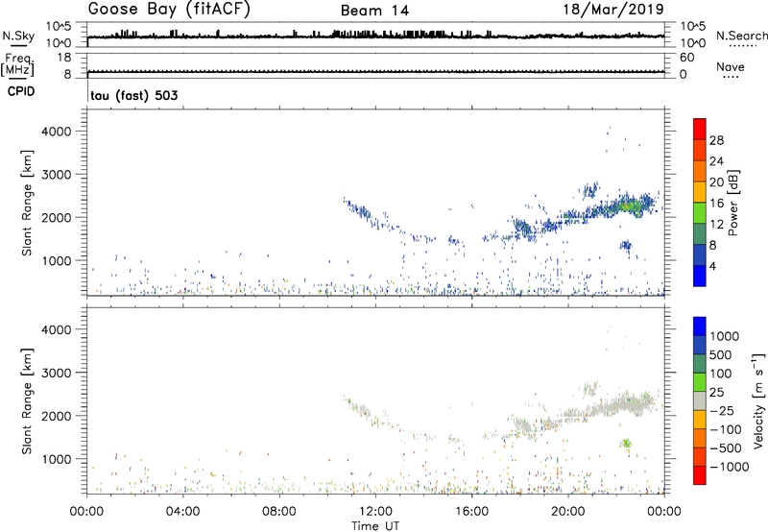This screenshot has height=532, width=768.
Task: Click the "CPID" row label
Action: (x=21, y=91)
